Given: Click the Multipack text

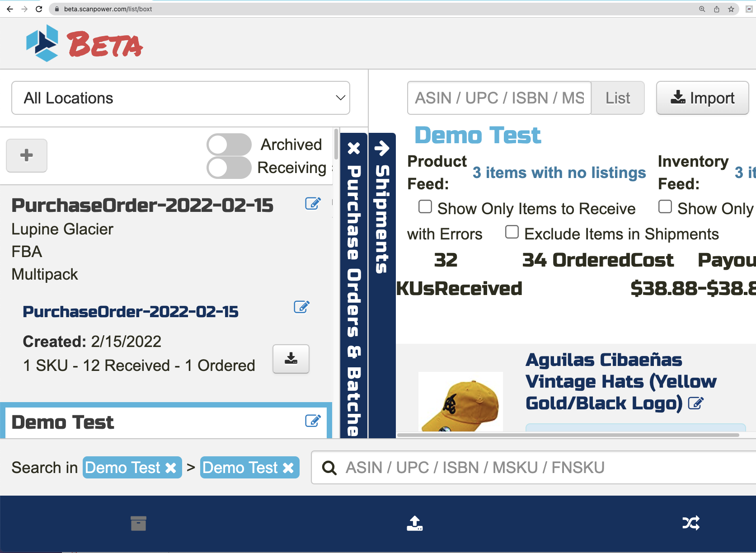Looking at the screenshot, I should (x=45, y=274).
